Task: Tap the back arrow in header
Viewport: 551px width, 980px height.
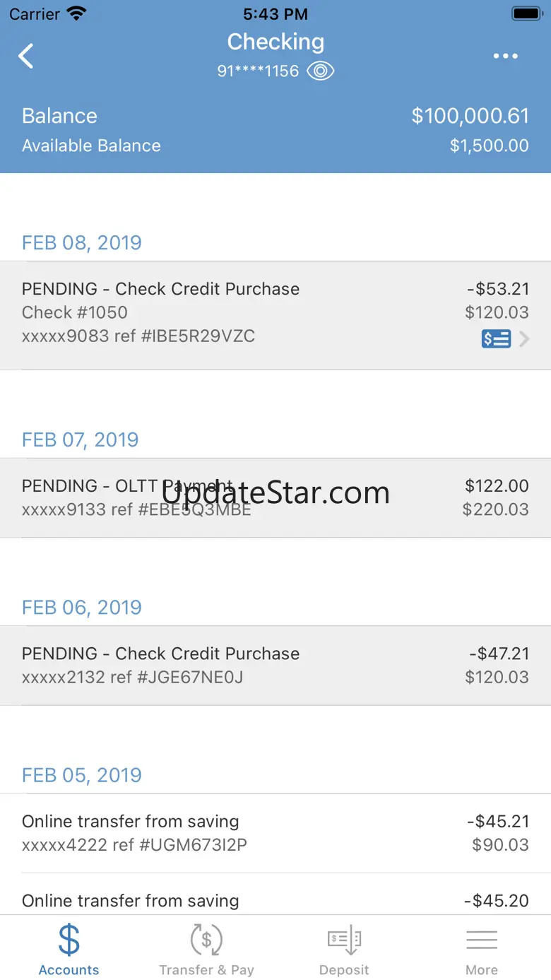Action: coord(26,56)
